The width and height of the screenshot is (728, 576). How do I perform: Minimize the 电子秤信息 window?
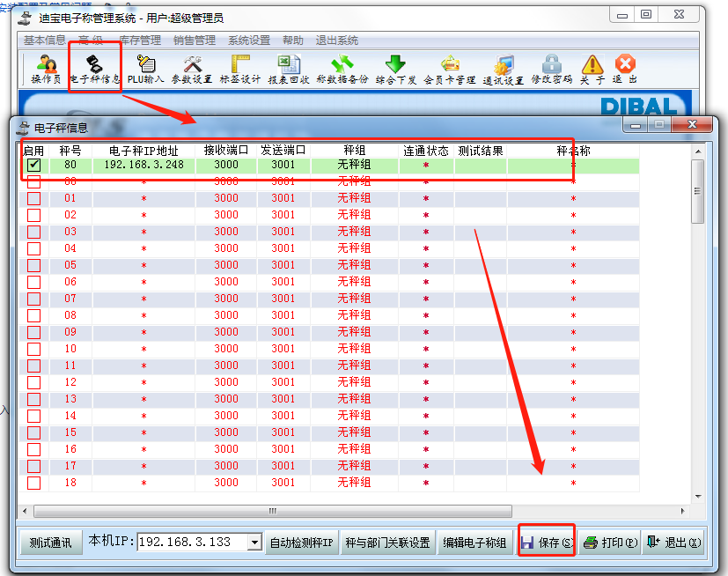636,124
